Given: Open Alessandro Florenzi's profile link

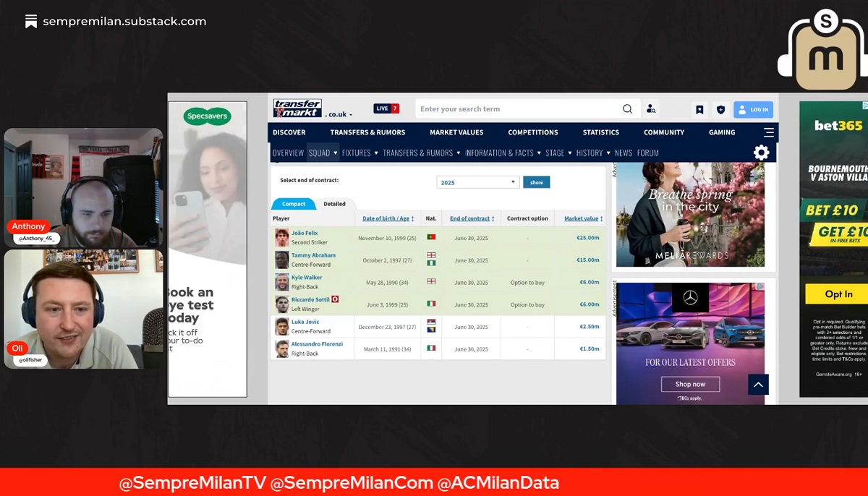Looking at the screenshot, I should (x=317, y=344).
